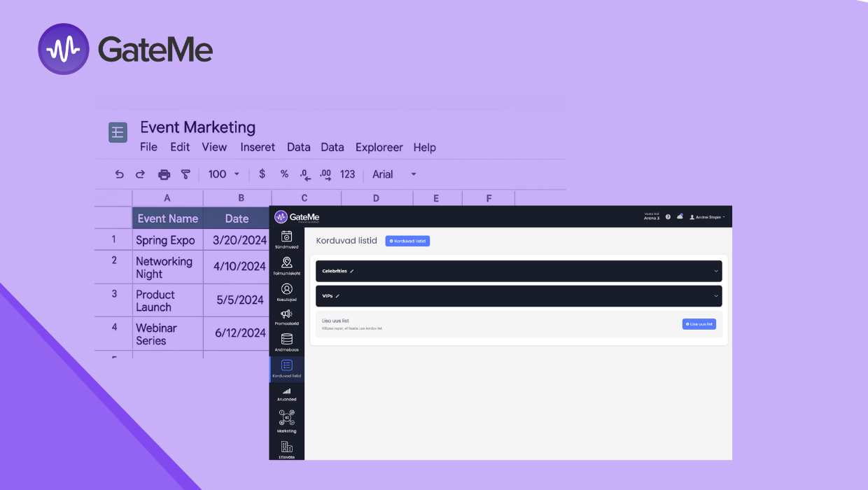Print the Event Marketing spreadsheet
The width and height of the screenshot is (868, 490).
(x=164, y=174)
